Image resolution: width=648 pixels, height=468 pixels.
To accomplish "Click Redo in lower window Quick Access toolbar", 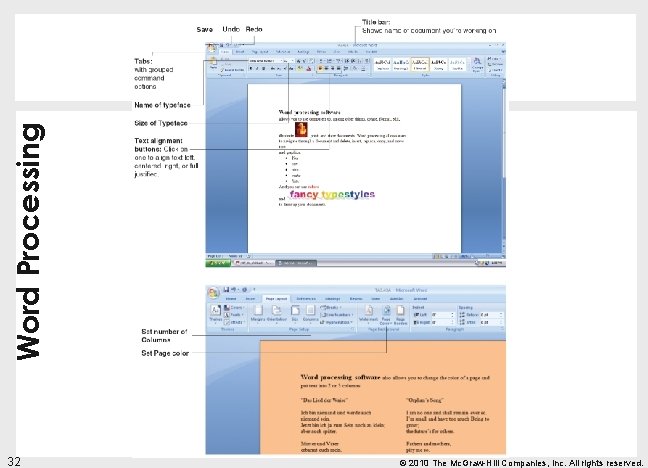I will [244, 290].
